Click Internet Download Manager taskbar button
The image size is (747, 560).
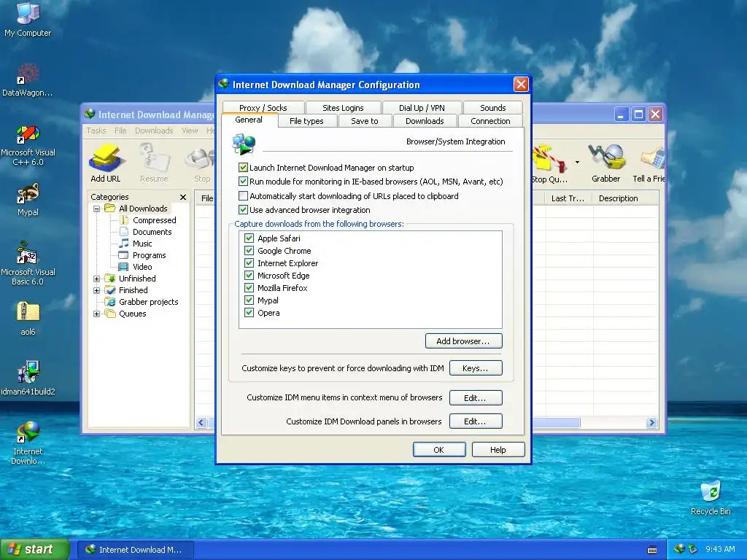[135, 550]
